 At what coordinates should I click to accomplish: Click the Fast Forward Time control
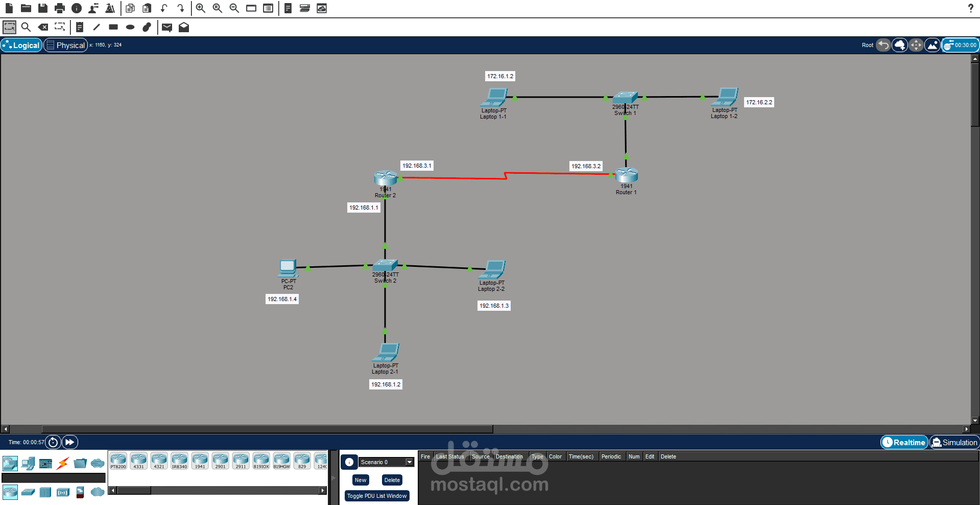point(69,442)
